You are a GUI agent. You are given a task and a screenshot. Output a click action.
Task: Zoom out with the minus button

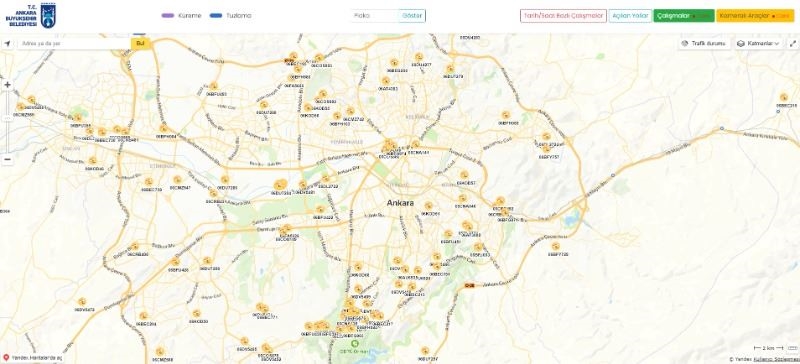(x=7, y=159)
